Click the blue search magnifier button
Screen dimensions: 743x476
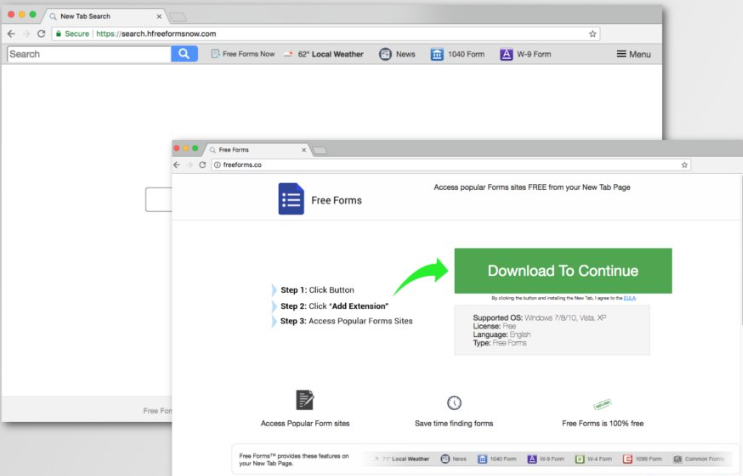tap(185, 54)
